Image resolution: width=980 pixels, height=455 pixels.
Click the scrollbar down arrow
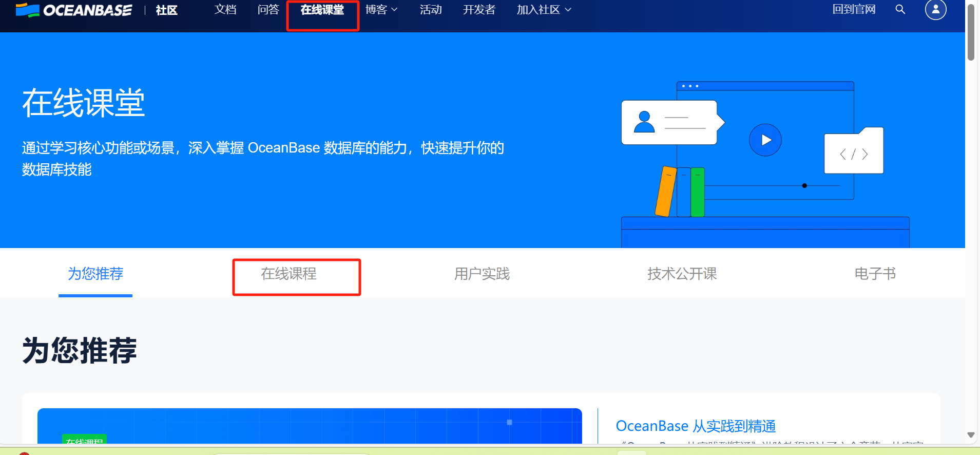971,435
